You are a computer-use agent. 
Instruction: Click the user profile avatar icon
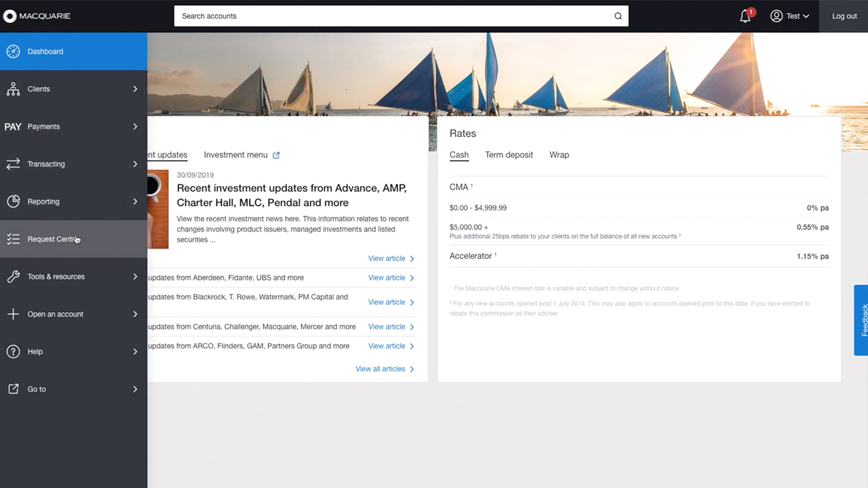click(x=776, y=16)
